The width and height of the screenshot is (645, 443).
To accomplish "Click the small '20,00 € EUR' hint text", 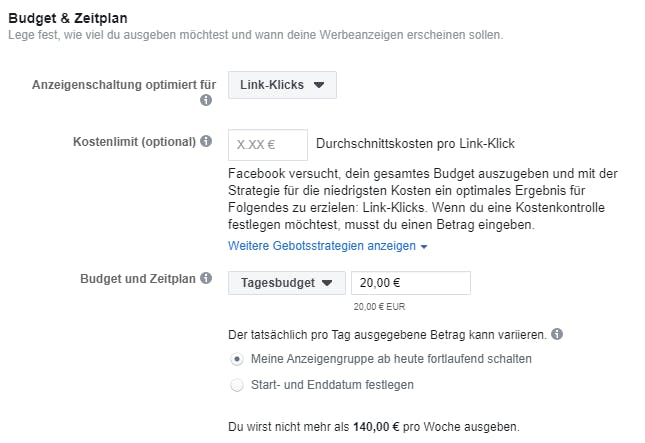I will click(380, 306).
